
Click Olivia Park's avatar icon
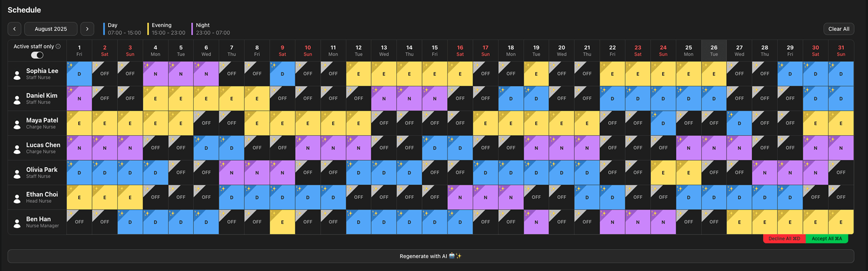(17, 173)
